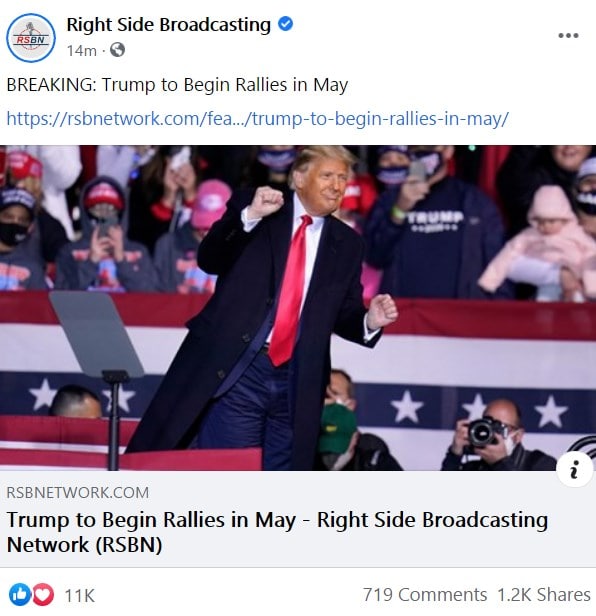Click the photographer camera in the image
The image size is (596, 616).
pyautogui.click(x=485, y=433)
